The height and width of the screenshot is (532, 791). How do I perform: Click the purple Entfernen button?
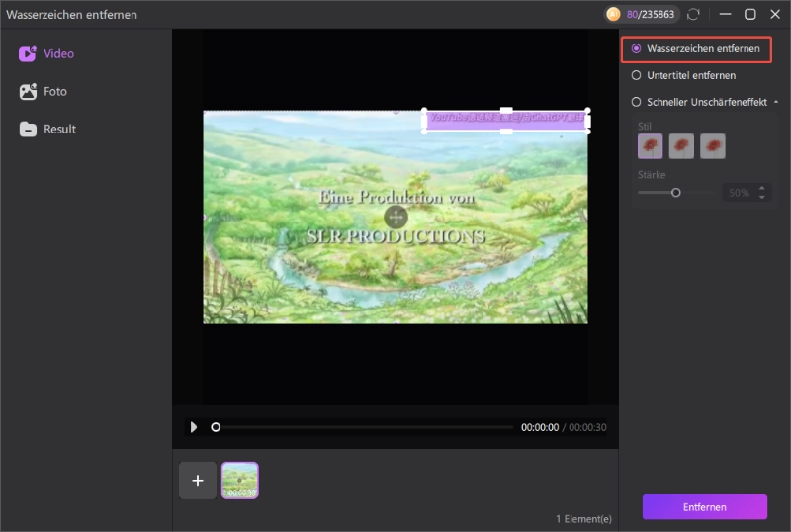704,506
